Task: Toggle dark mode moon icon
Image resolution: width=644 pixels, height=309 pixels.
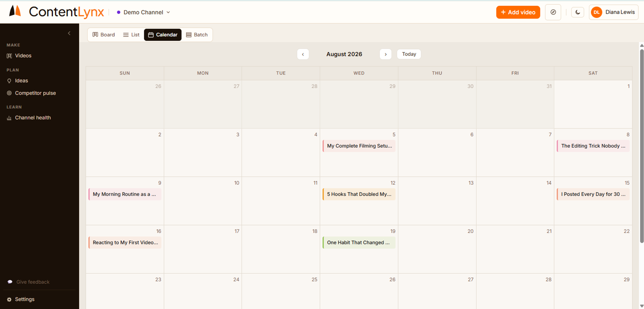Action: pos(578,12)
